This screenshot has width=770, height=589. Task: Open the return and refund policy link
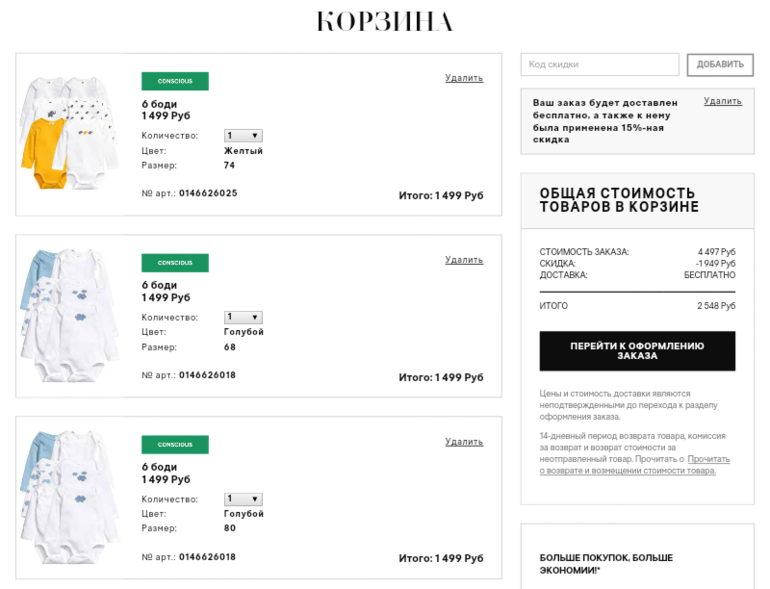coord(634,465)
